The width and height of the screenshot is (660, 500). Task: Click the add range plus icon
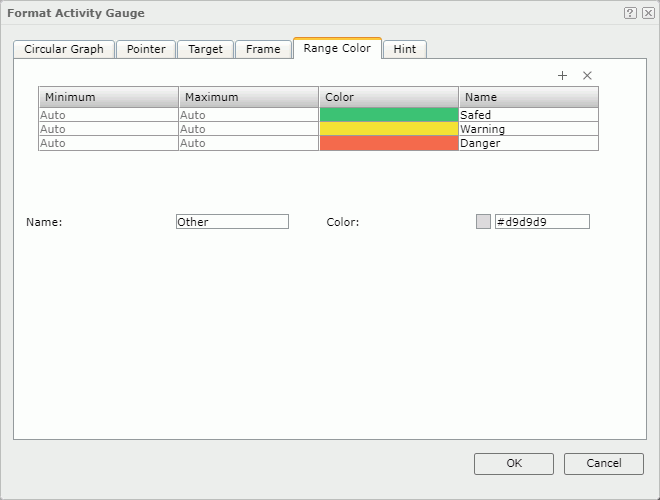562,76
